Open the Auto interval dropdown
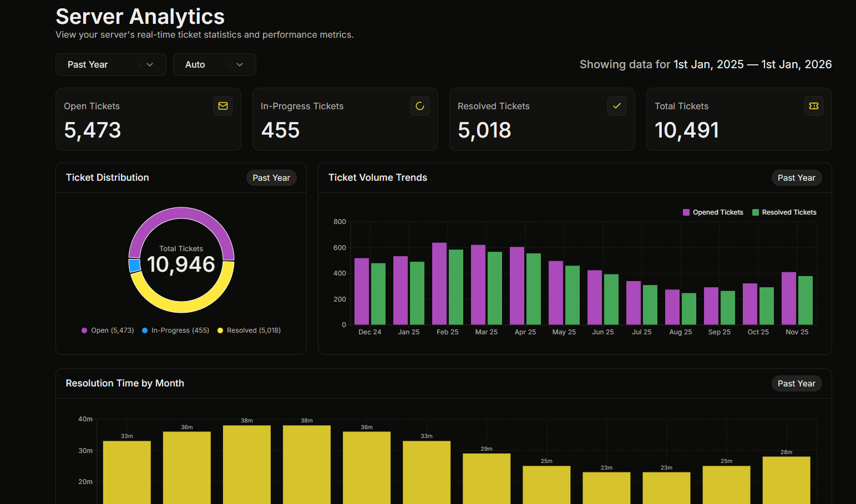The width and height of the screenshot is (856, 504). pyautogui.click(x=214, y=65)
